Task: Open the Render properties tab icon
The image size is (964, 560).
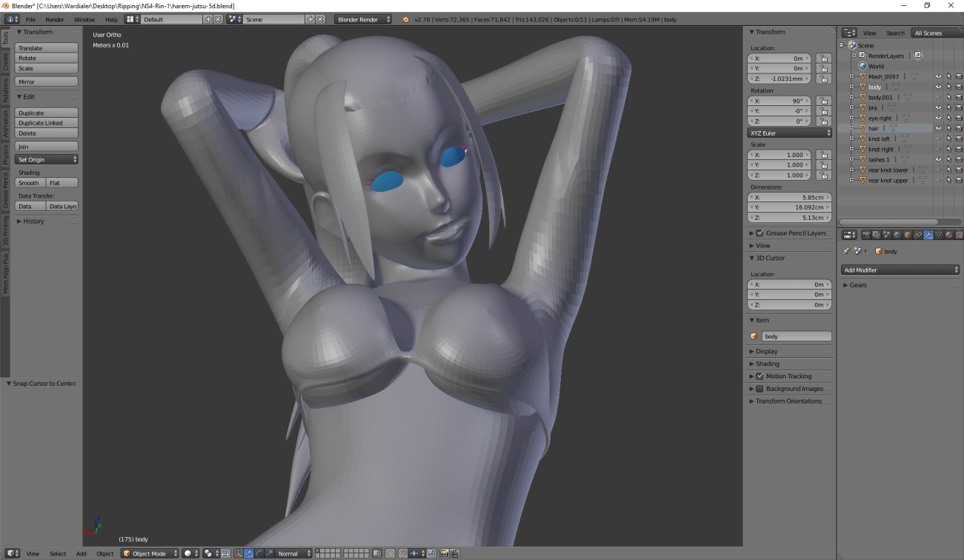Action: [x=866, y=235]
